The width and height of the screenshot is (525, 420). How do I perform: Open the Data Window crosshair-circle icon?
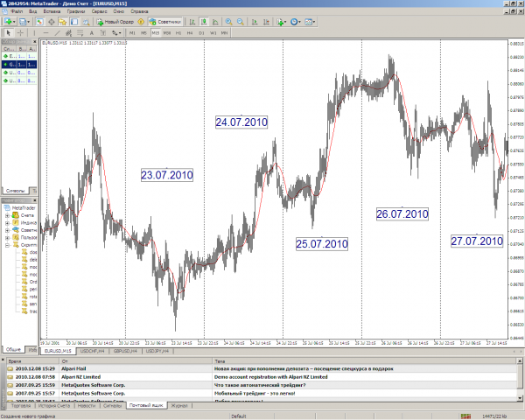pos(52,22)
